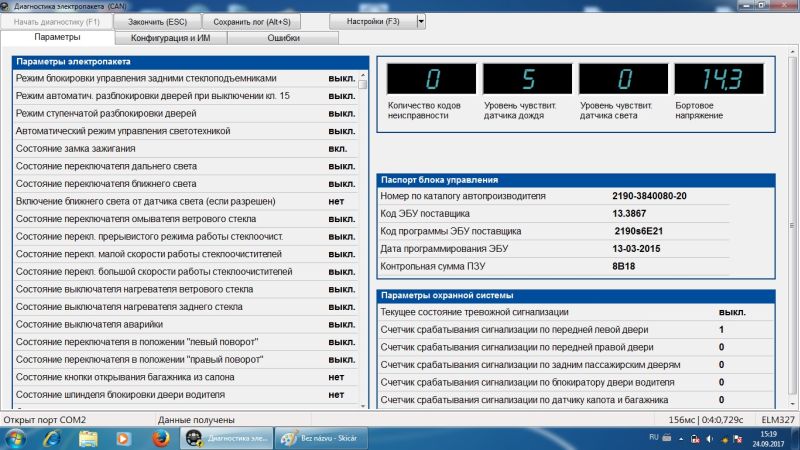The height and width of the screenshot is (450, 800).
Task: Open the RU input language selector
Action: click(x=654, y=438)
